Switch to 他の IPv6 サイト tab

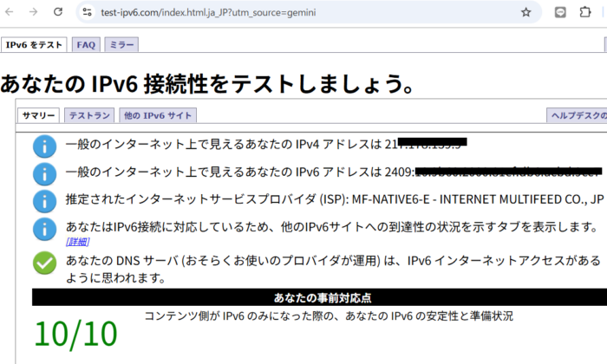(158, 115)
